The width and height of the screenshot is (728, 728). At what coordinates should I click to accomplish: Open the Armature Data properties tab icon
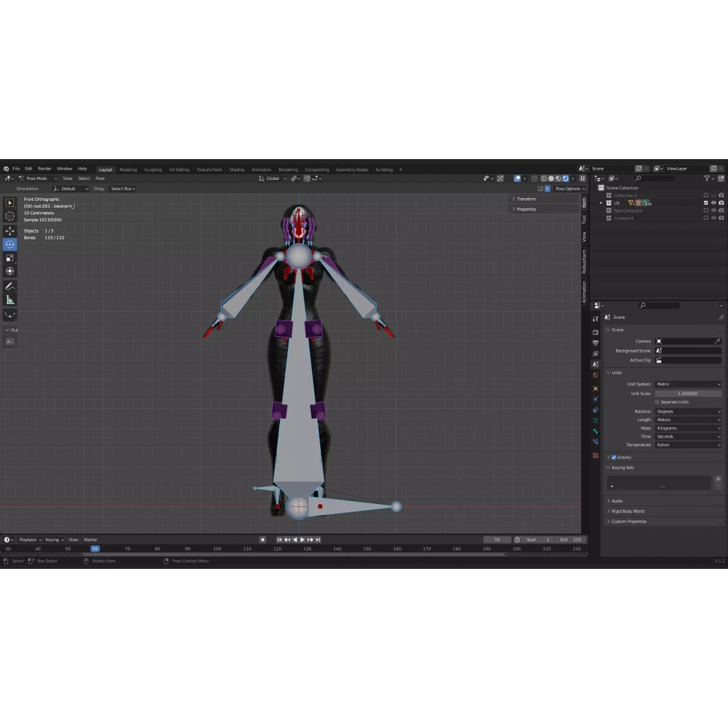pos(596,421)
